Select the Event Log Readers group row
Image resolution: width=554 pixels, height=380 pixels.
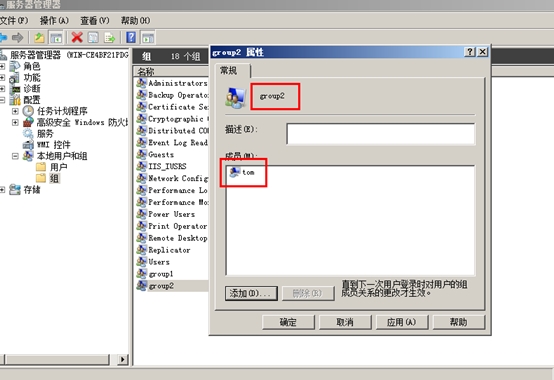point(172,143)
